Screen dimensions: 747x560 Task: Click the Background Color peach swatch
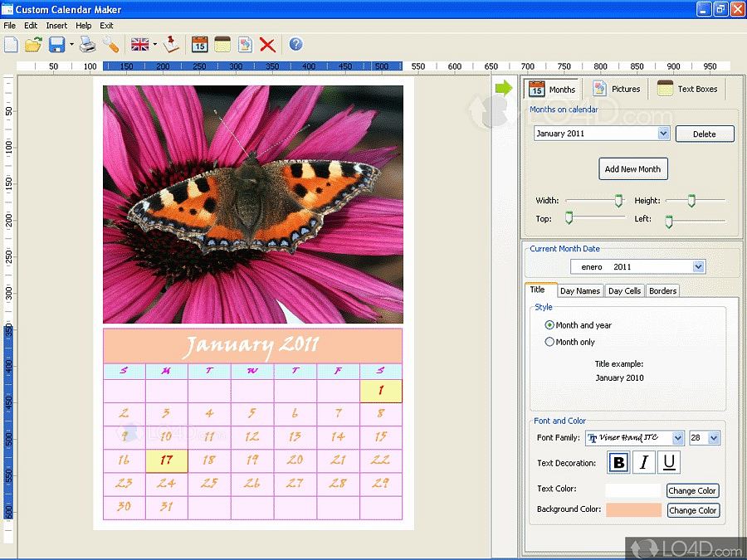click(633, 510)
